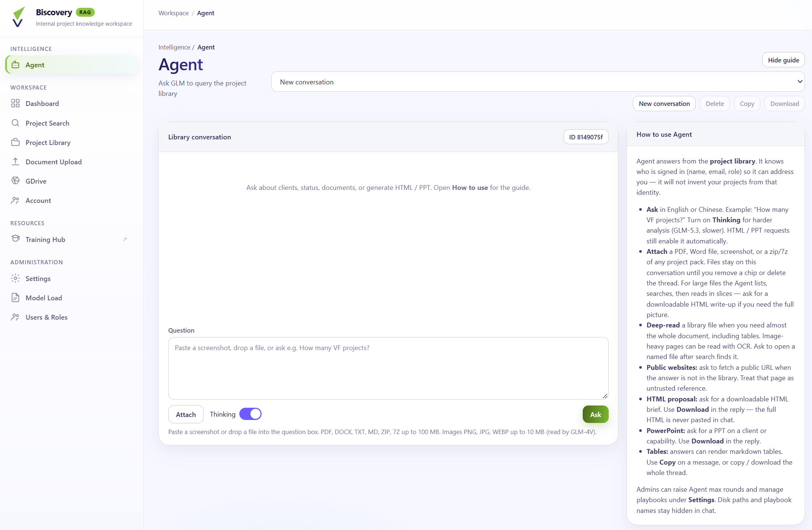Open the New conversation dropdown
The height and width of the screenshot is (530, 812).
point(538,82)
